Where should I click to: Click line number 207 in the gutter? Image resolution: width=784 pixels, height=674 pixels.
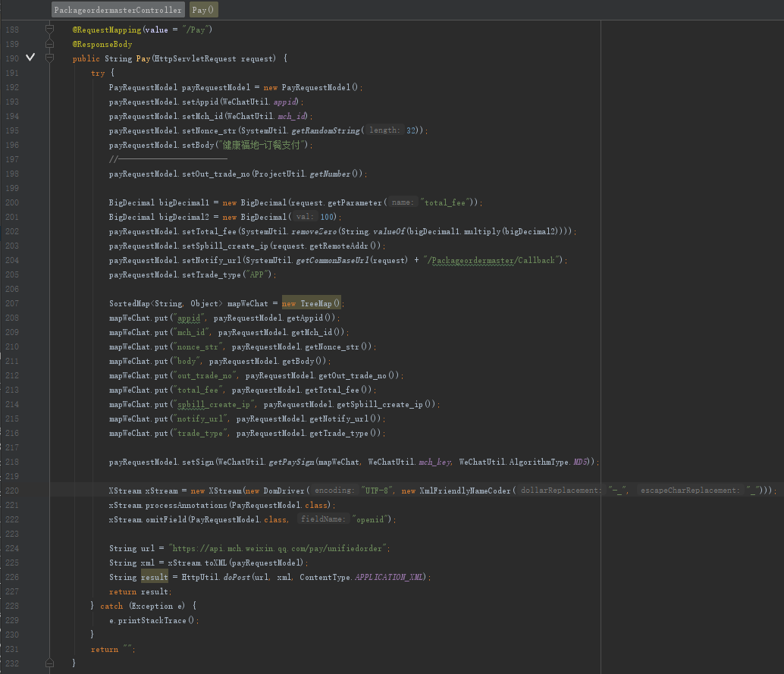tap(12, 303)
